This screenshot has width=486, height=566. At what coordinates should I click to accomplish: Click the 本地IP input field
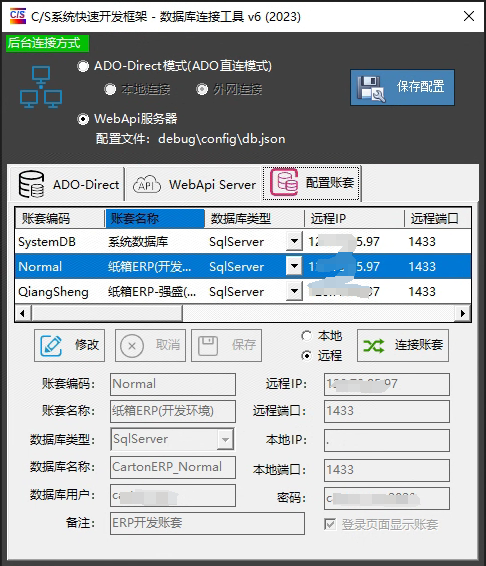click(387, 440)
